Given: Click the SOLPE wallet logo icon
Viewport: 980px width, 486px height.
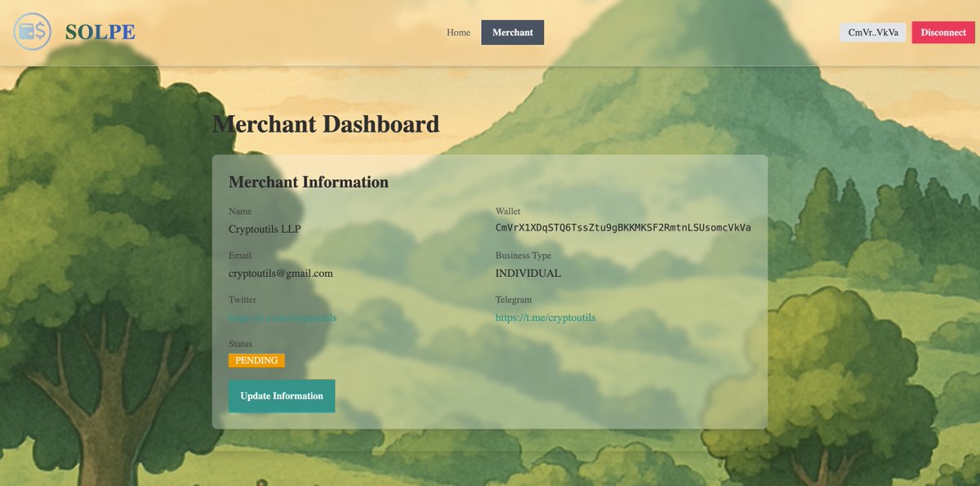Looking at the screenshot, I should (33, 32).
